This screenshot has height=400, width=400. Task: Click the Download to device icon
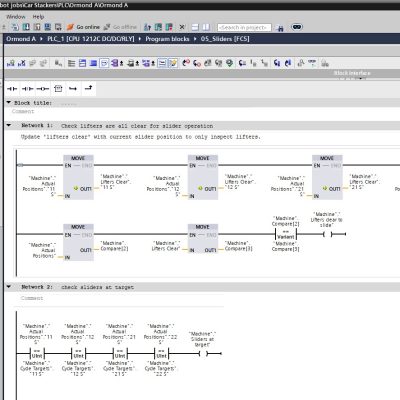click(x=26, y=27)
